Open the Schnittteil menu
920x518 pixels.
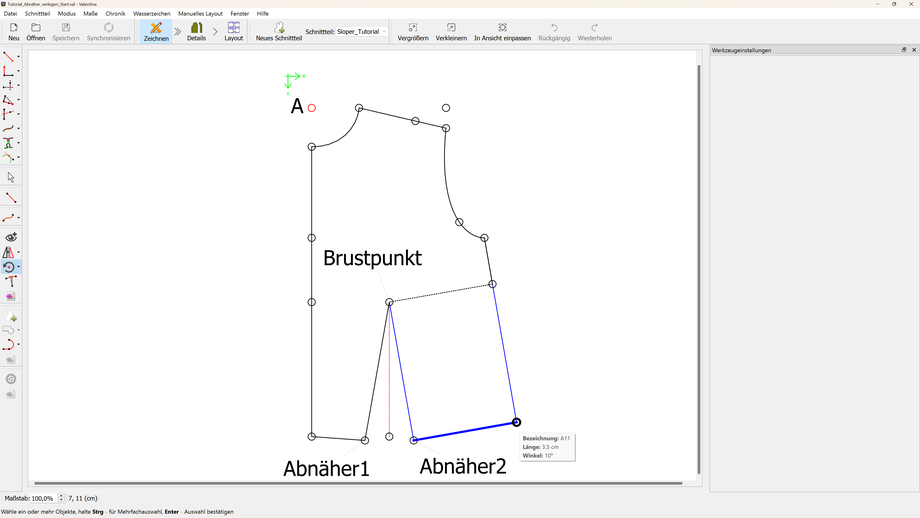pyautogui.click(x=38, y=13)
